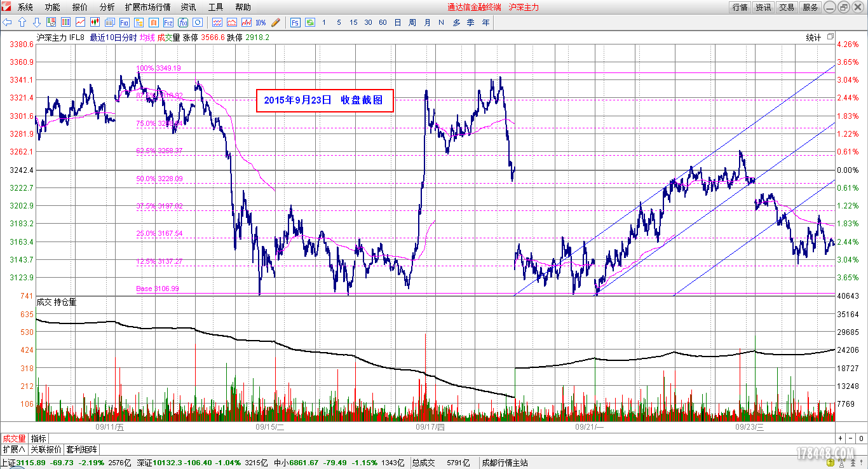Screen dimensions: 868x469
Task: Select the 1-minute period
Action: pos(324,22)
